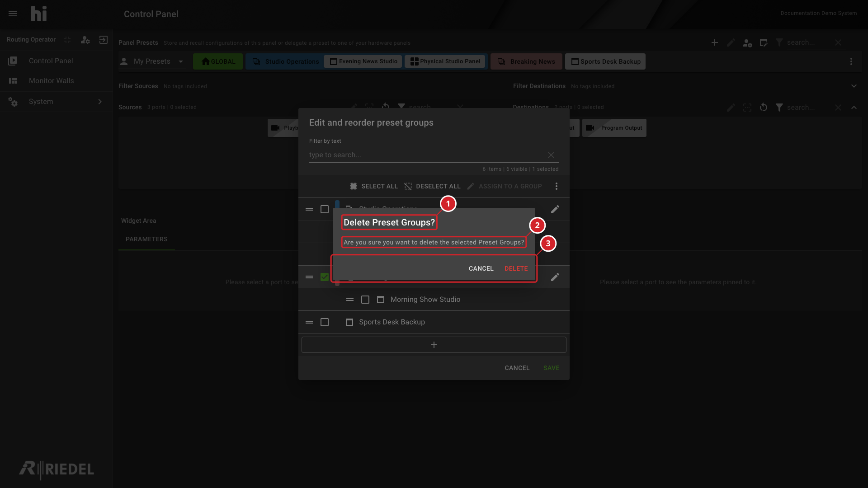868x488 pixels.
Task: Click the edit pencil in the Panel Presets toolbar
Action: [731, 42]
